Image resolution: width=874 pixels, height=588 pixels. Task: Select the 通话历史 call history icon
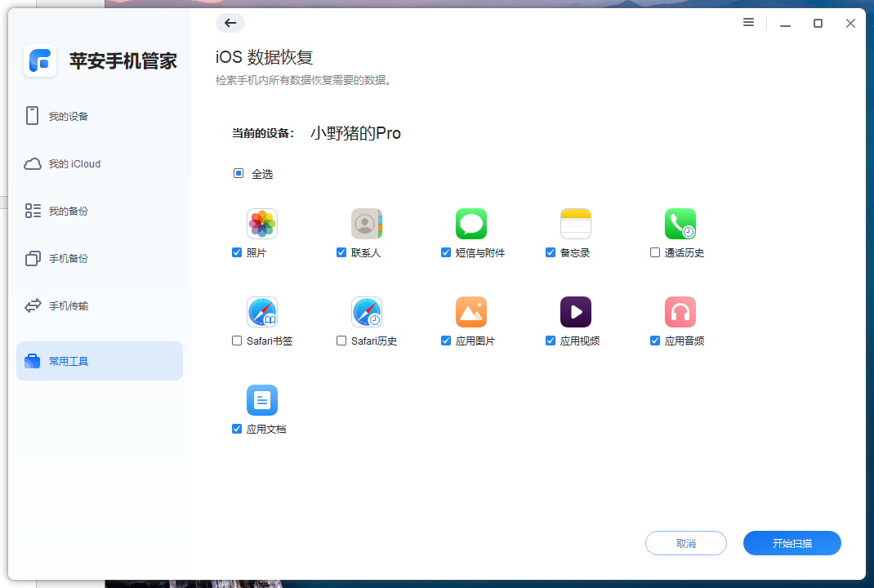point(680,223)
